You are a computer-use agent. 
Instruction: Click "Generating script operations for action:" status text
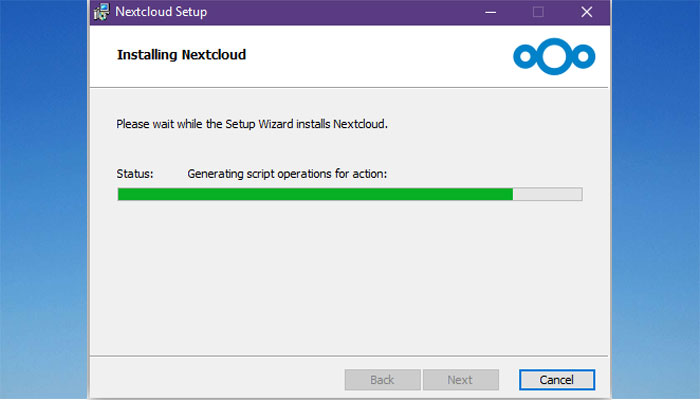click(x=287, y=174)
